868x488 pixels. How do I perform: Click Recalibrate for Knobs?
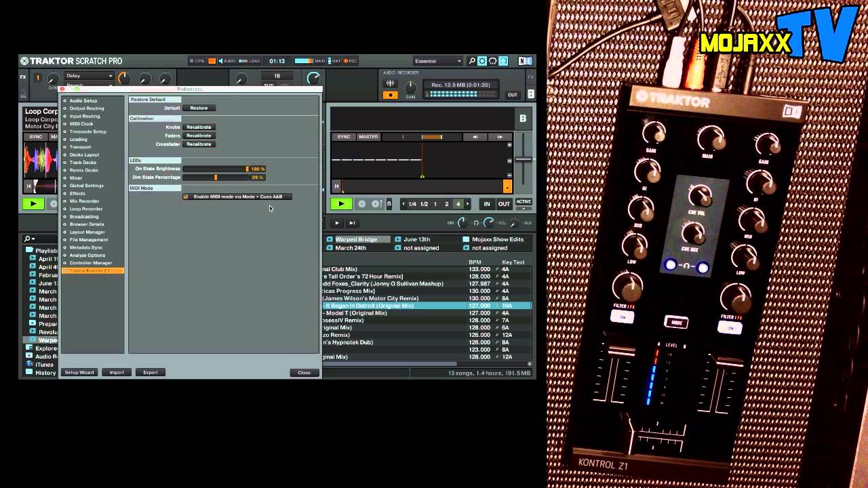pyautogui.click(x=199, y=127)
